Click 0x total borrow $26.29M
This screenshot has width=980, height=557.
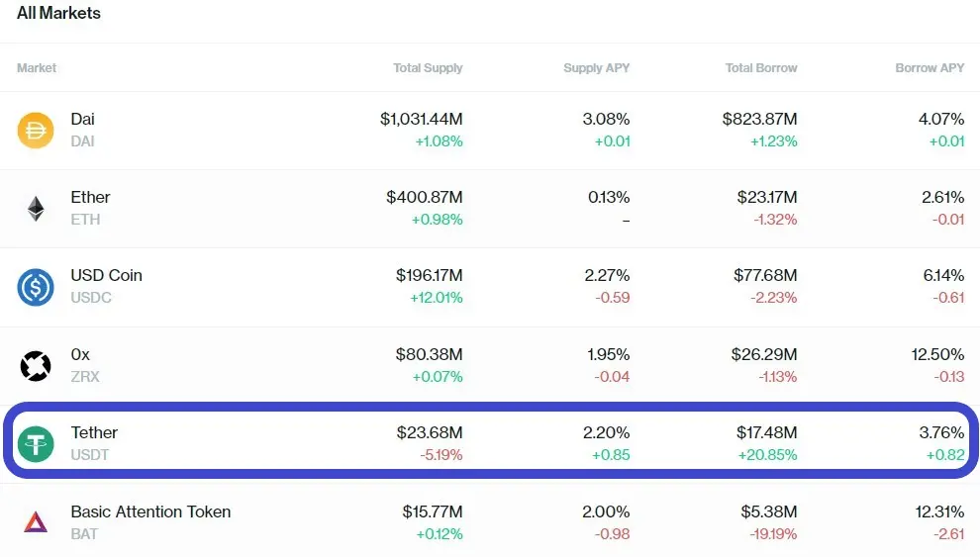(x=764, y=355)
